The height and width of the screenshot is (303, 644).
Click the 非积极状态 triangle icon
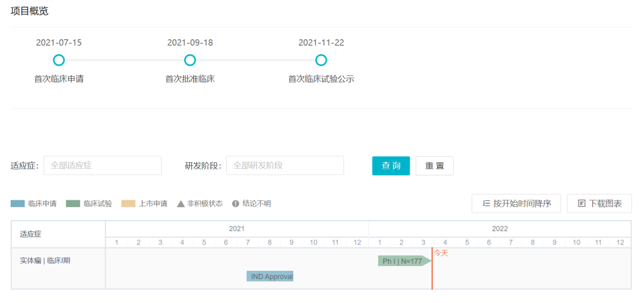tap(181, 203)
